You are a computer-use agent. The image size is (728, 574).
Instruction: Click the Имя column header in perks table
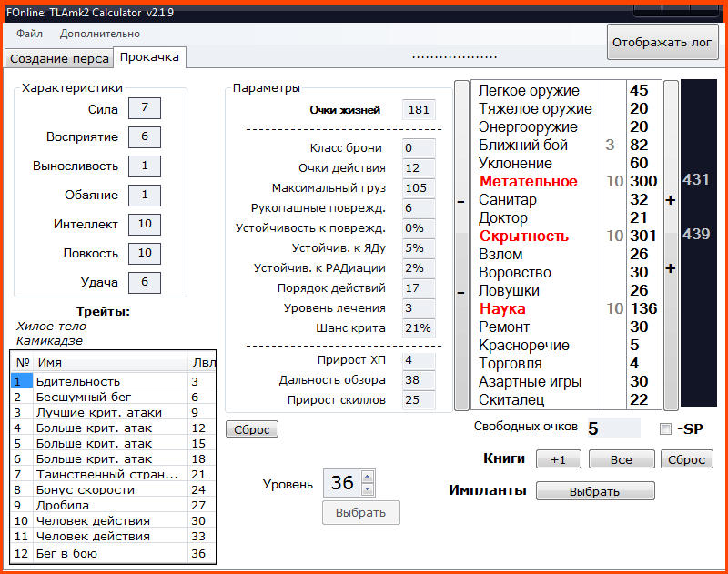tap(109, 362)
